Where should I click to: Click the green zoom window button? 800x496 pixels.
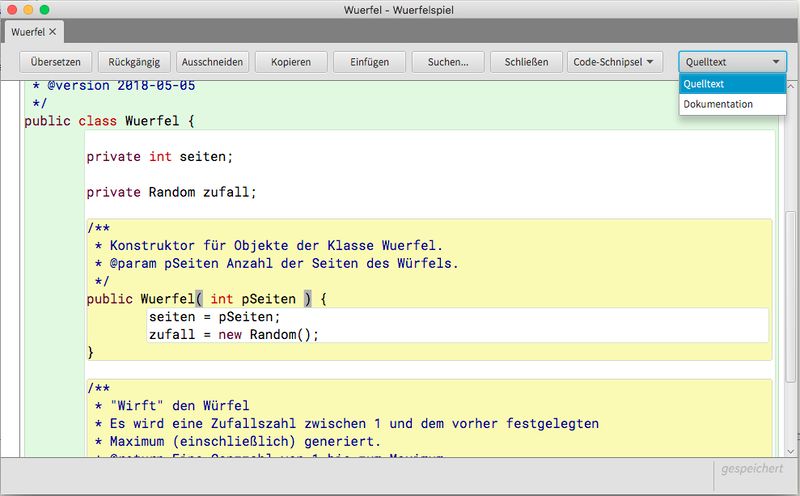coord(44,9)
